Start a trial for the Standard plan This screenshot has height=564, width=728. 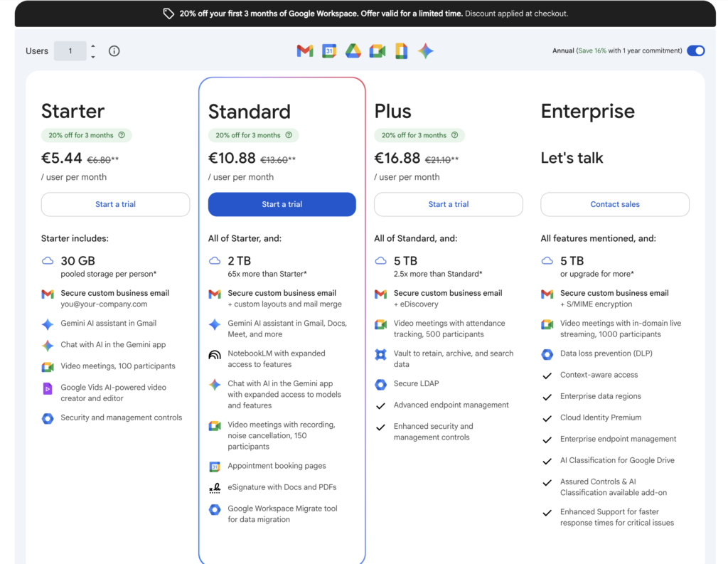tap(282, 204)
